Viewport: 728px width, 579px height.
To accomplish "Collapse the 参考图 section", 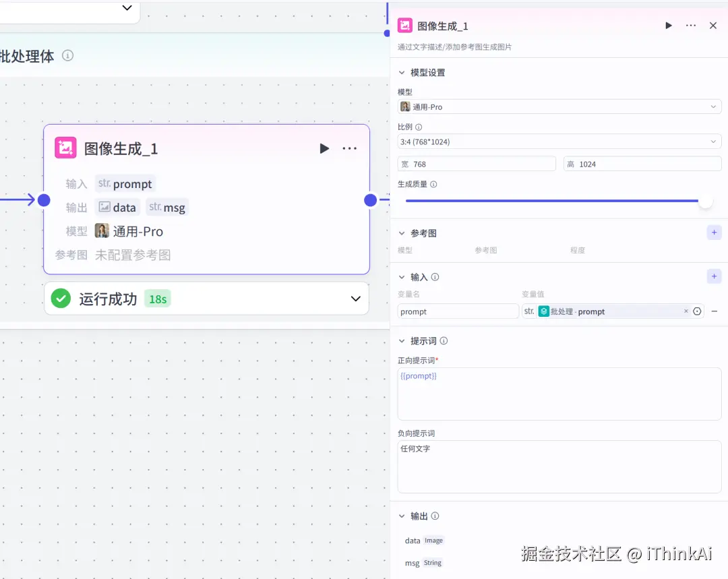I will tap(402, 233).
